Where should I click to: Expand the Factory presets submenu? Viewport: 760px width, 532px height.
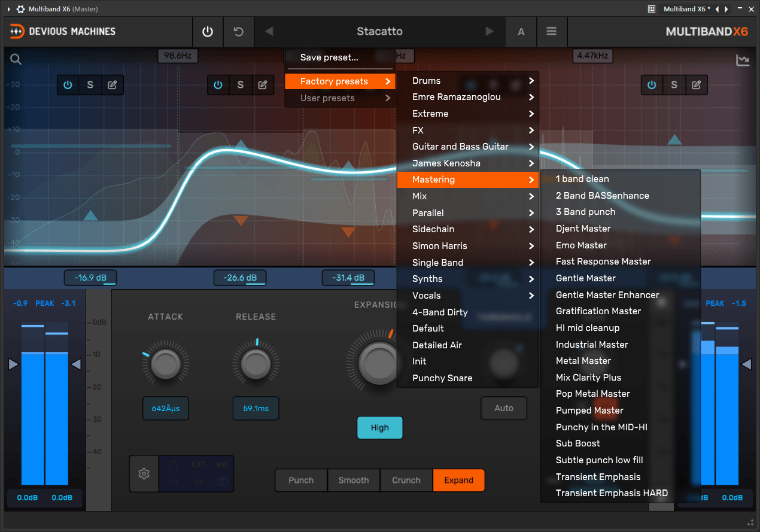(x=340, y=81)
